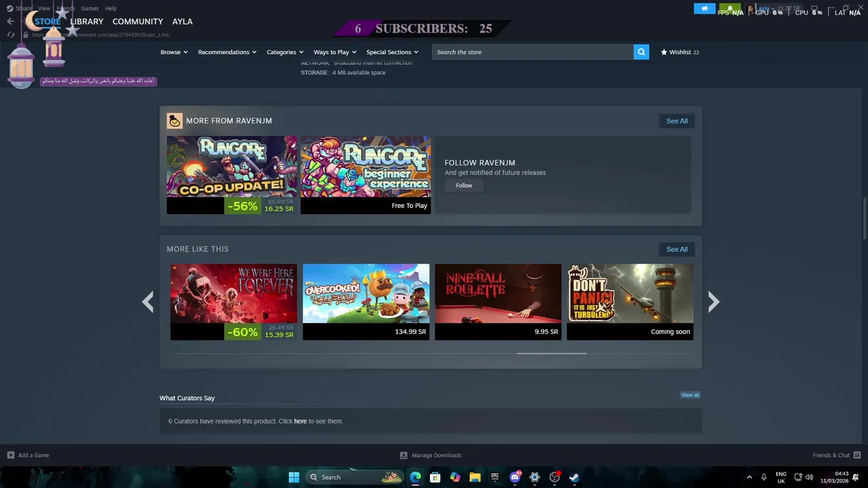Switch to the COMMUNITY tab
This screenshot has height=488, width=868.
click(x=138, y=22)
